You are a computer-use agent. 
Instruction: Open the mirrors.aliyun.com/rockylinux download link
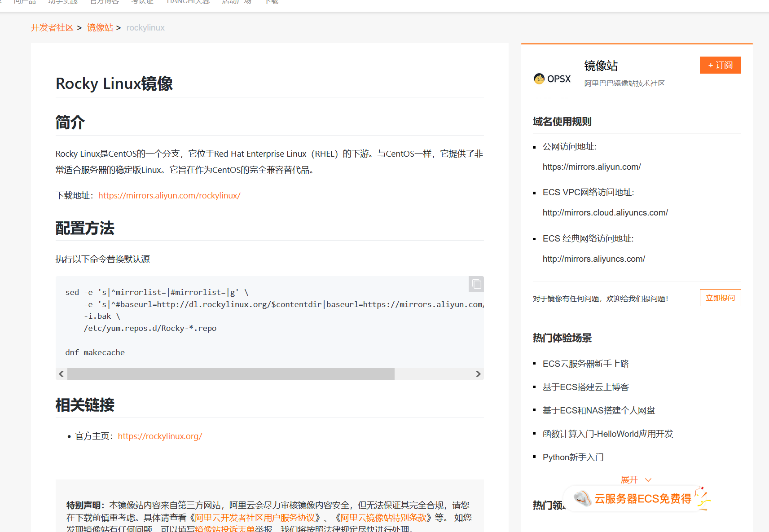point(169,195)
